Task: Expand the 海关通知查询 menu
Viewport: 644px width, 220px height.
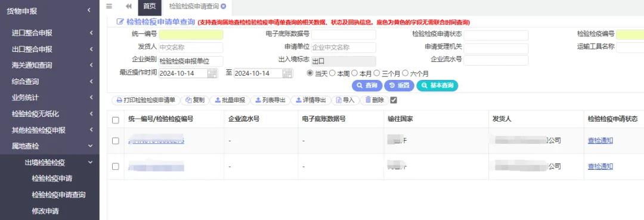Action: [x=49, y=65]
